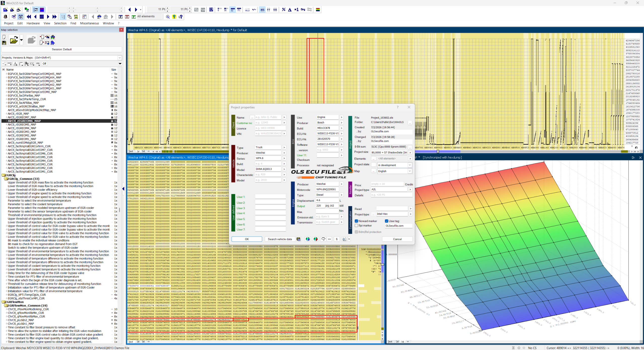The width and height of the screenshot is (644, 350).
Task: Toggle decimal 255 number format
Action: tap(262, 10)
